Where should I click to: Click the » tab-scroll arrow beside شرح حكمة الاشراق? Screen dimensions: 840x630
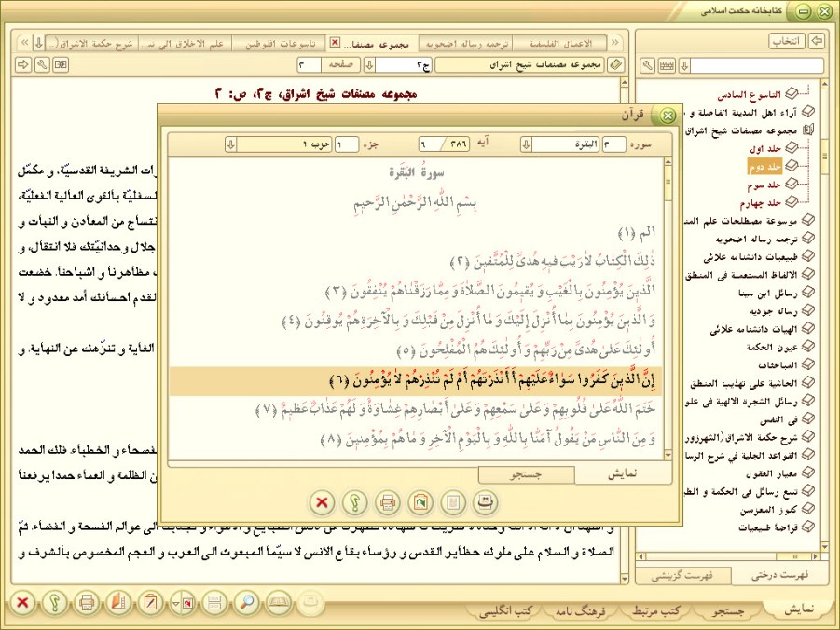coord(24,43)
